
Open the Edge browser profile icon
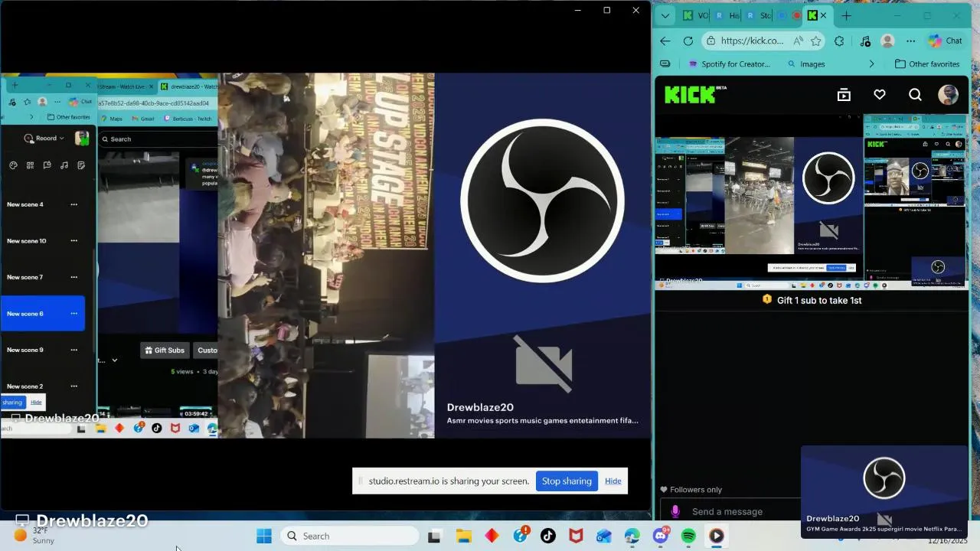click(x=887, y=41)
